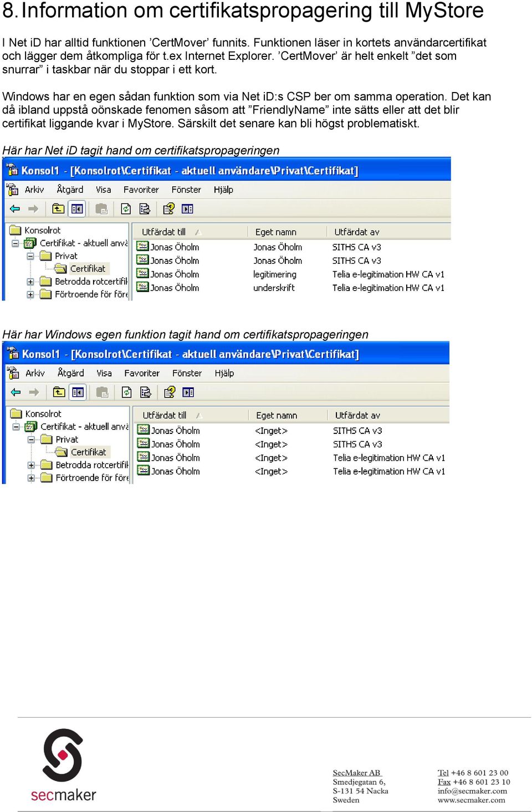Click the Back arrow in the second Konsol1 window
This screenshot has width=532, height=812.
coord(16,392)
